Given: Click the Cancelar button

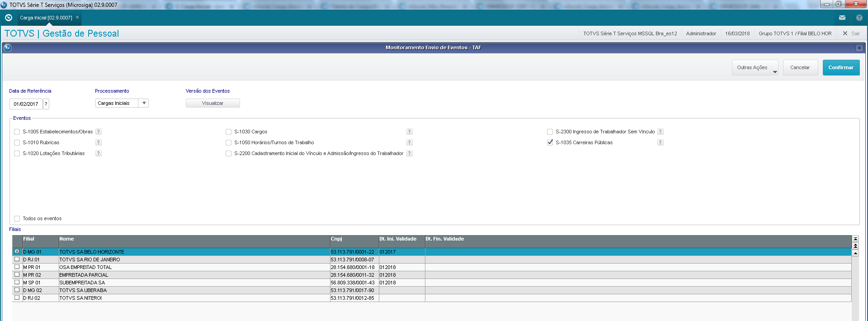Looking at the screenshot, I should [x=800, y=68].
